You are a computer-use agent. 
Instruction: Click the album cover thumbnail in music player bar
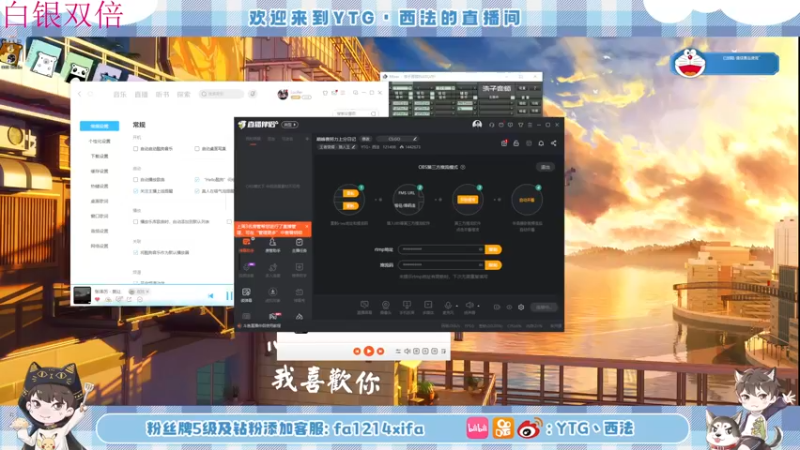tap(82, 295)
